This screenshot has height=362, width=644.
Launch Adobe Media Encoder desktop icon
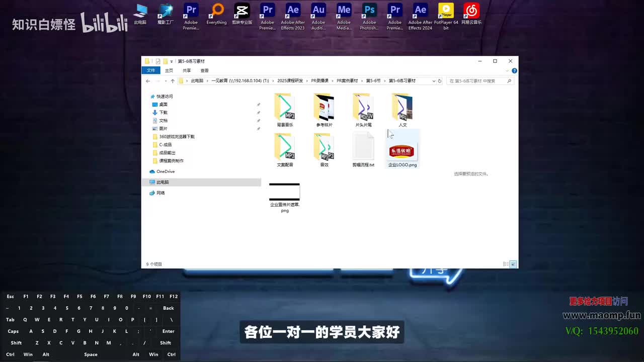click(344, 16)
